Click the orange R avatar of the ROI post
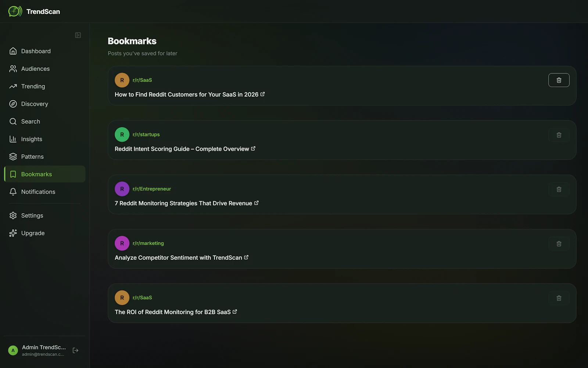Viewport: 588px width, 368px height. click(122, 298)
